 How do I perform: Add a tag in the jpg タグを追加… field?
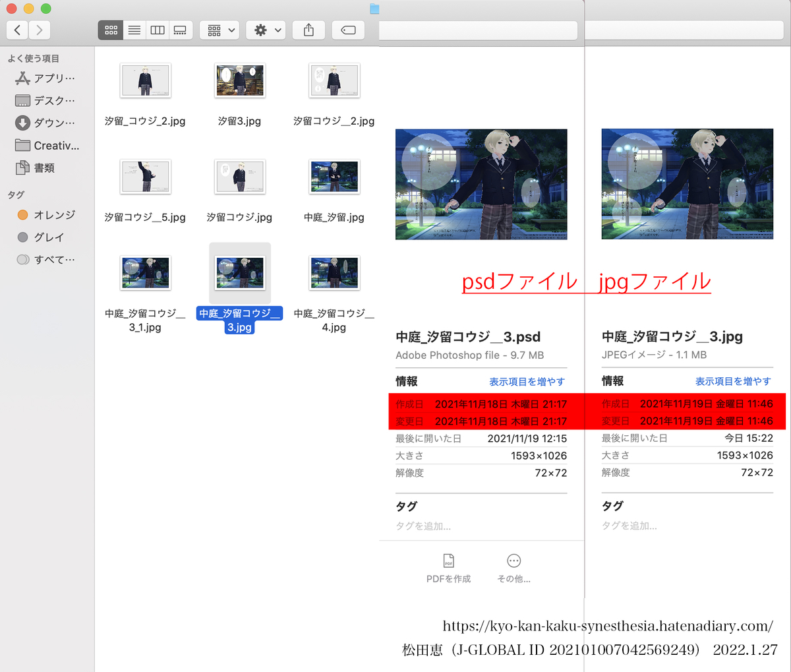(630, 526)
